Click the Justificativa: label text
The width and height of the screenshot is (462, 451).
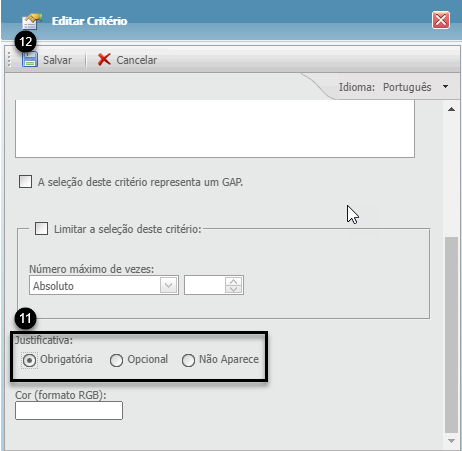pyautogui.click(x=44, y=340)
